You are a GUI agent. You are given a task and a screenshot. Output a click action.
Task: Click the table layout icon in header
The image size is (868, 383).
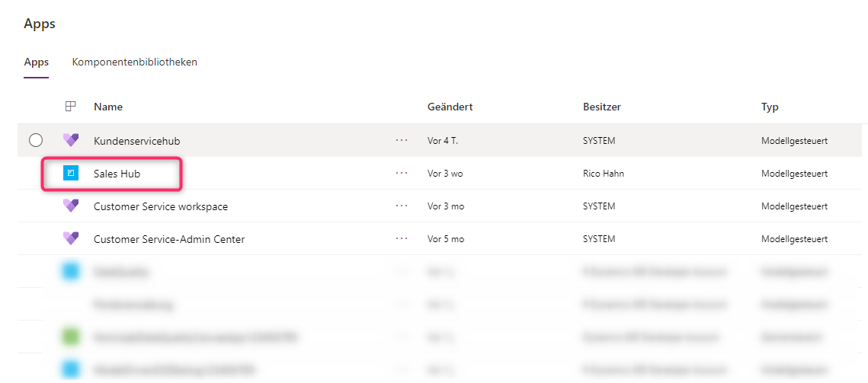click(70, 107)
